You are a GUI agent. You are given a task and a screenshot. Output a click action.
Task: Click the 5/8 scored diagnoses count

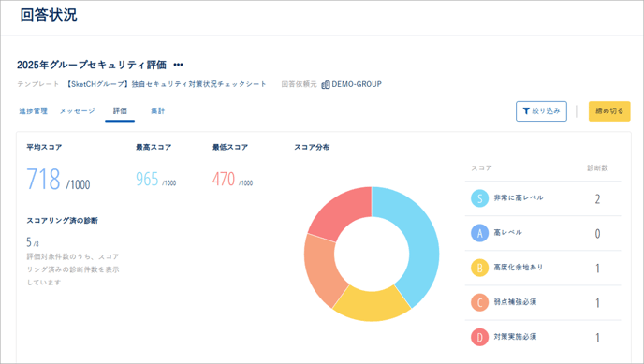33,242
